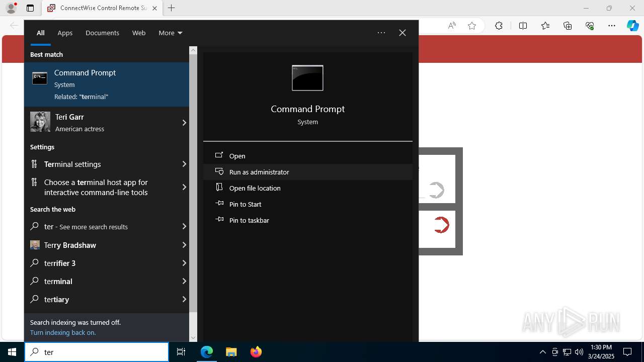Add page to favorites star
This screenshot has height=362, width=644.
[x=472, y=26]
